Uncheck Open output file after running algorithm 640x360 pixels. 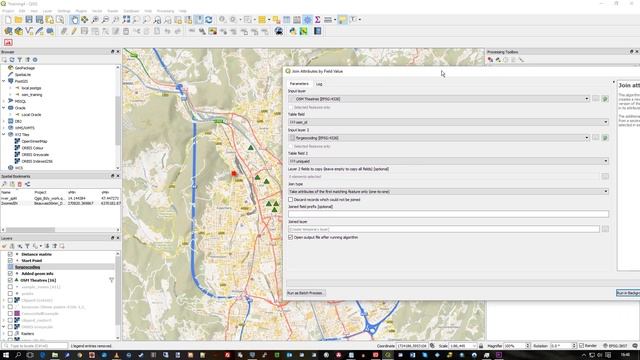pos(291,237)
